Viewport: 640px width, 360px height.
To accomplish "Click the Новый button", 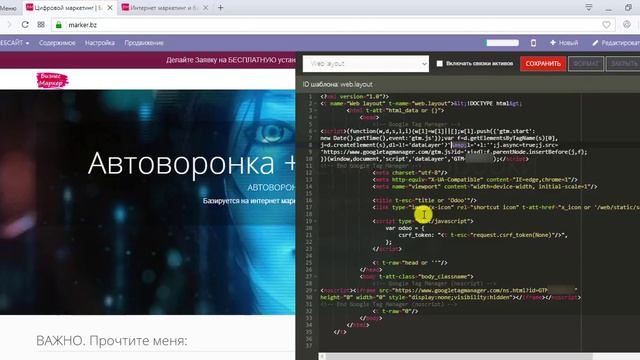I will click(x=564, y=43).
